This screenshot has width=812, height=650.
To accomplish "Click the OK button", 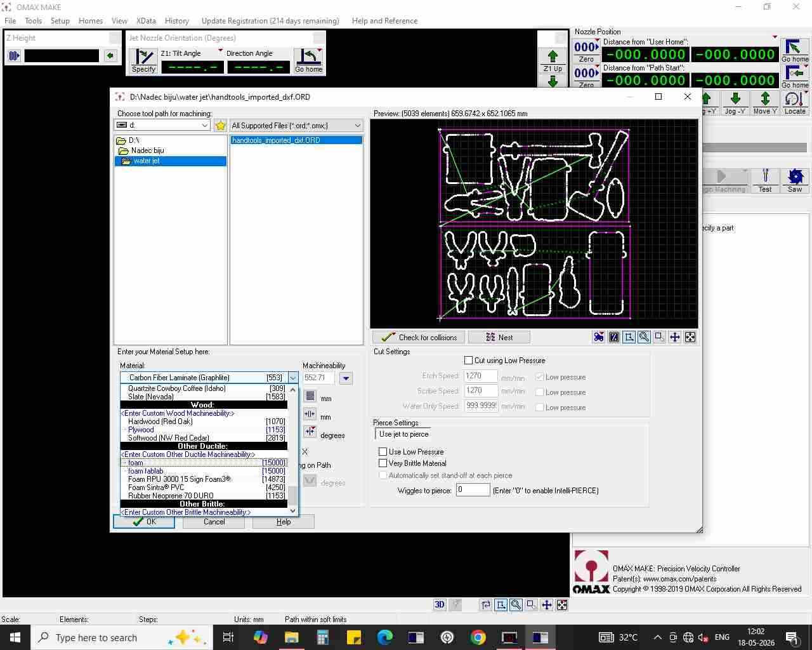I will click(144, 522).
